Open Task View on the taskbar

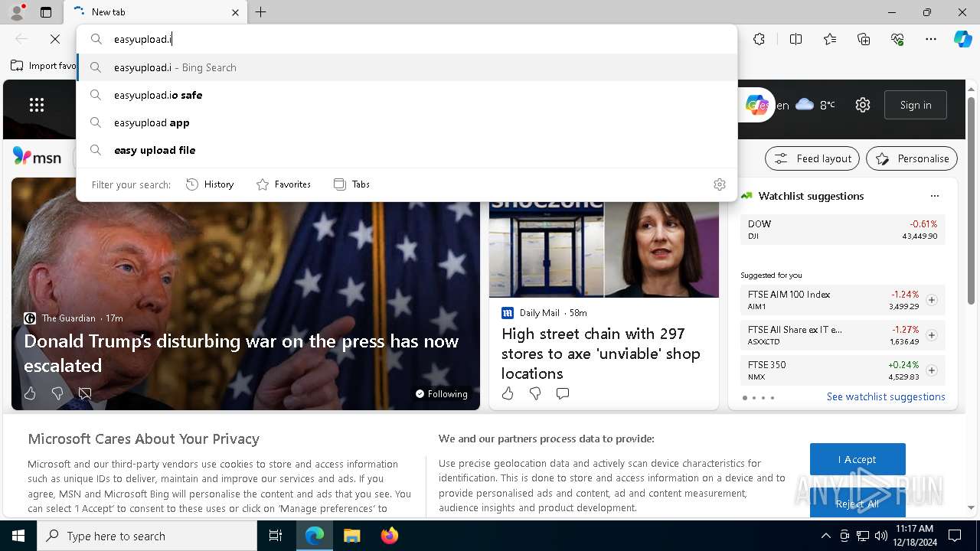point(276,536)
